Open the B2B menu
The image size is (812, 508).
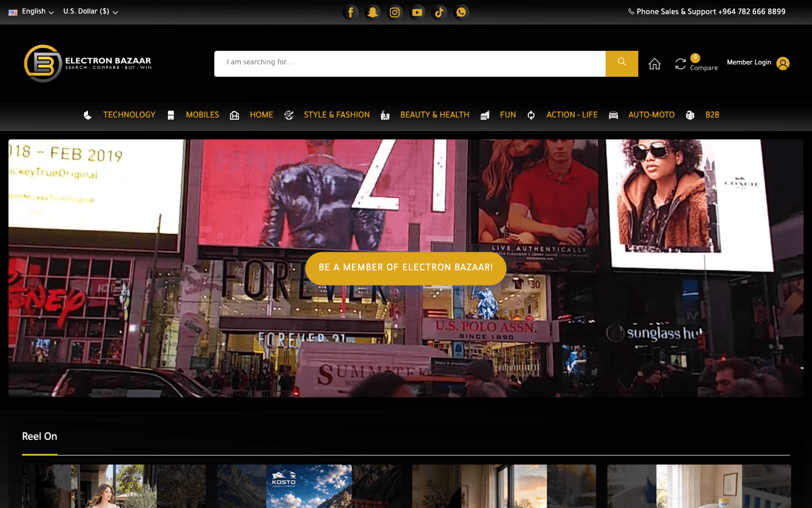712,115
